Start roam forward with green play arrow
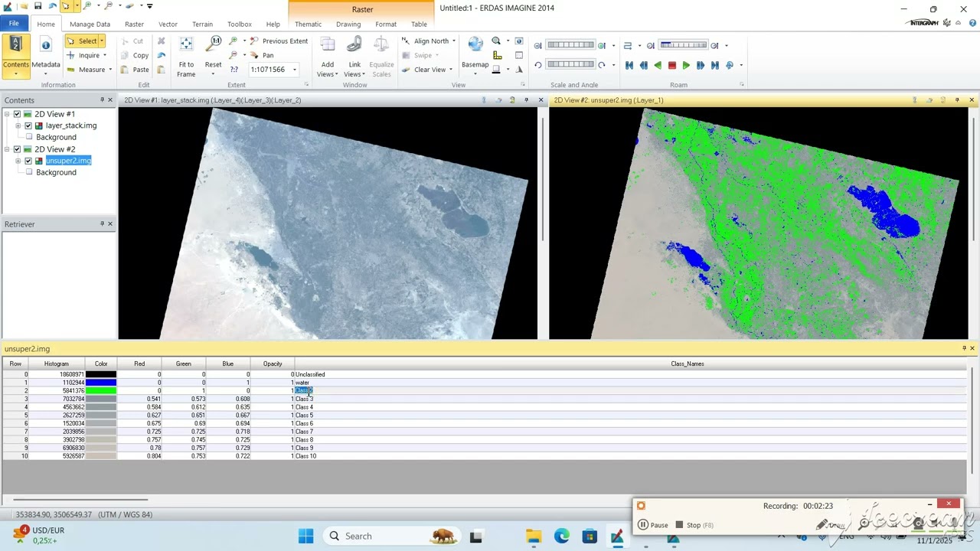Screen dimensions: 980x551 click(686, 66)
